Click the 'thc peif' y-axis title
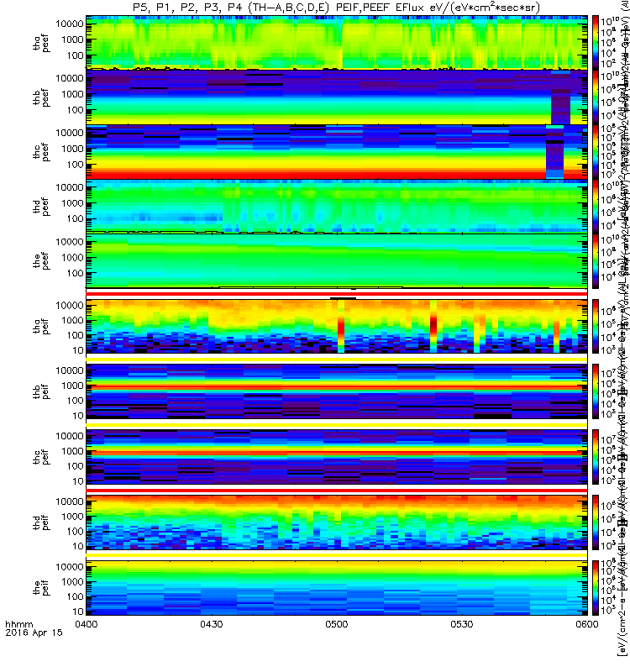This screenshot has height=672, width=630. click(x=41, y=457)
